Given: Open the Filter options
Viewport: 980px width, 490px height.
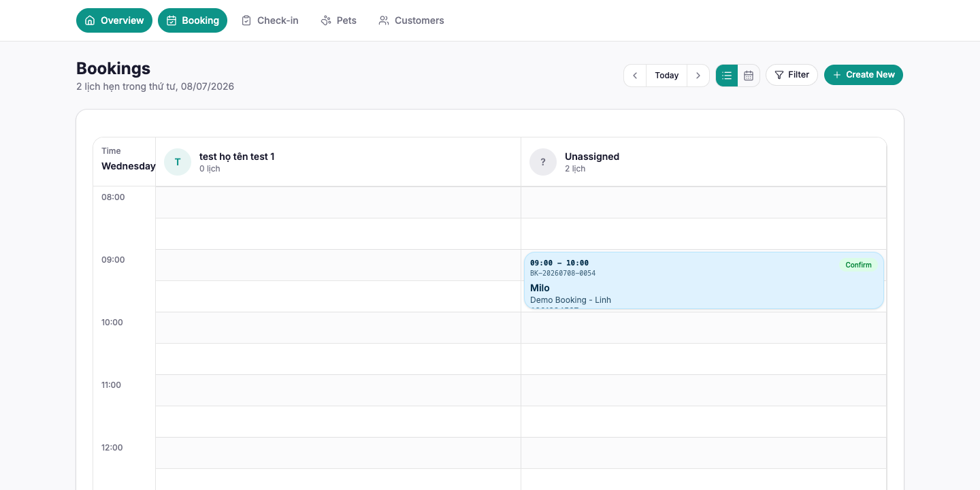Looking at the screenshot, I should [x=791, y=75].
